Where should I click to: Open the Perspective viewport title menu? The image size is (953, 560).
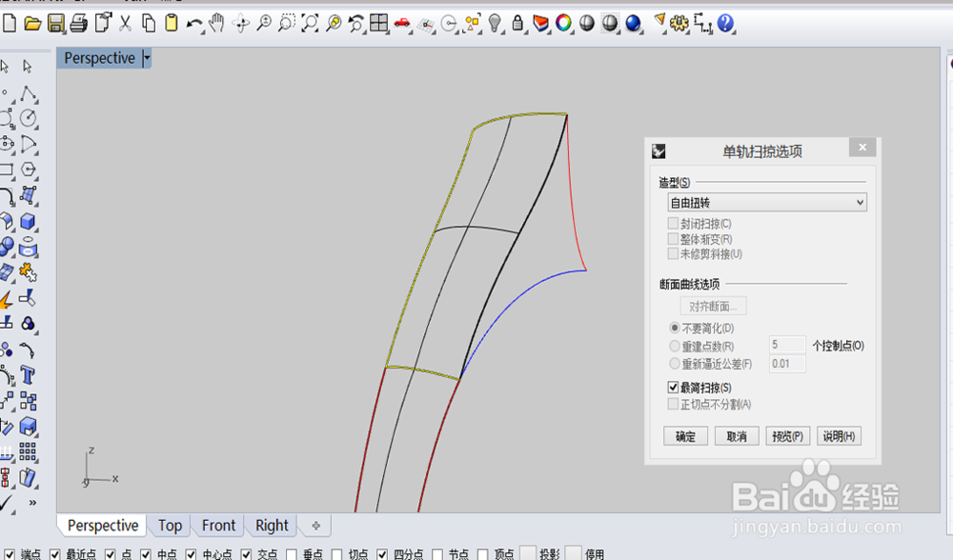point(145,58)
